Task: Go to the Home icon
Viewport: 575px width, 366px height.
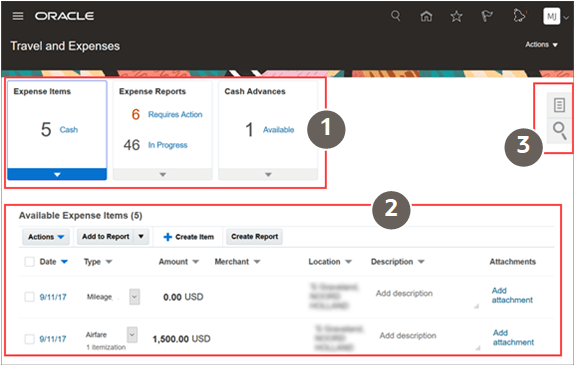Action: pyautogui.click(x=426, y=16)
